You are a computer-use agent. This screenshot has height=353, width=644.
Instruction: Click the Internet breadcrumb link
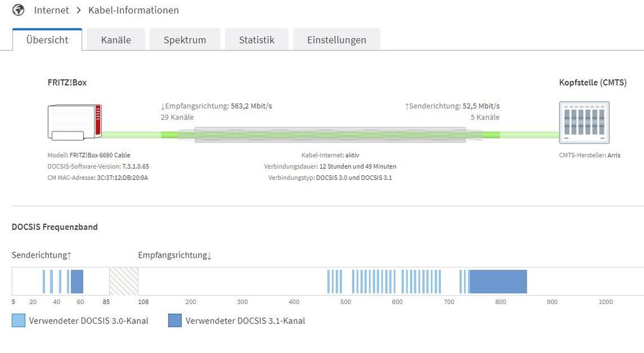click(52, 10)
